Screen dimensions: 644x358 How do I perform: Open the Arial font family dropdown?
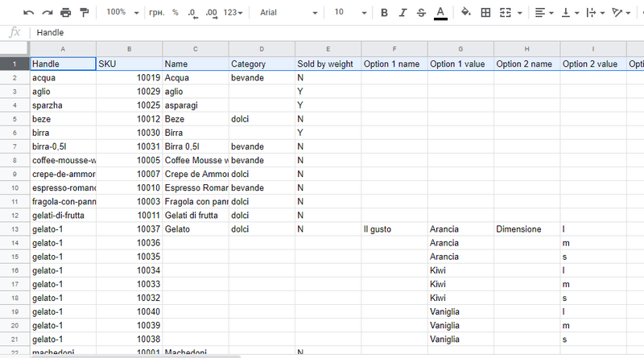[288, 13]
